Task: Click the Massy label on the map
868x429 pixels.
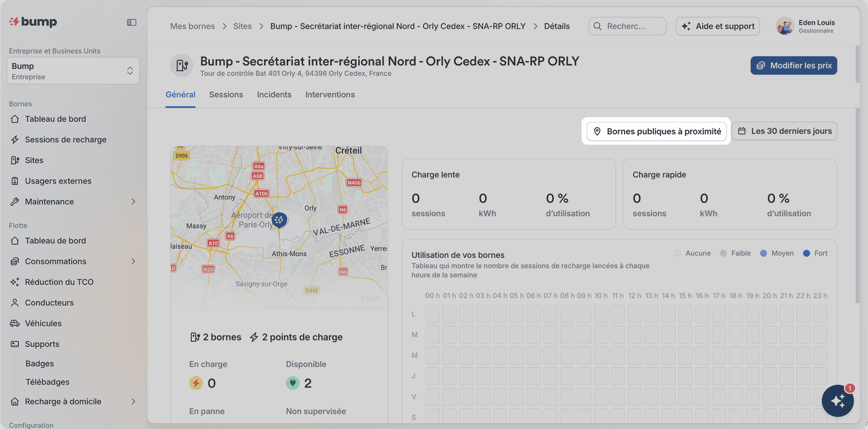Action: tap(196, 226)
